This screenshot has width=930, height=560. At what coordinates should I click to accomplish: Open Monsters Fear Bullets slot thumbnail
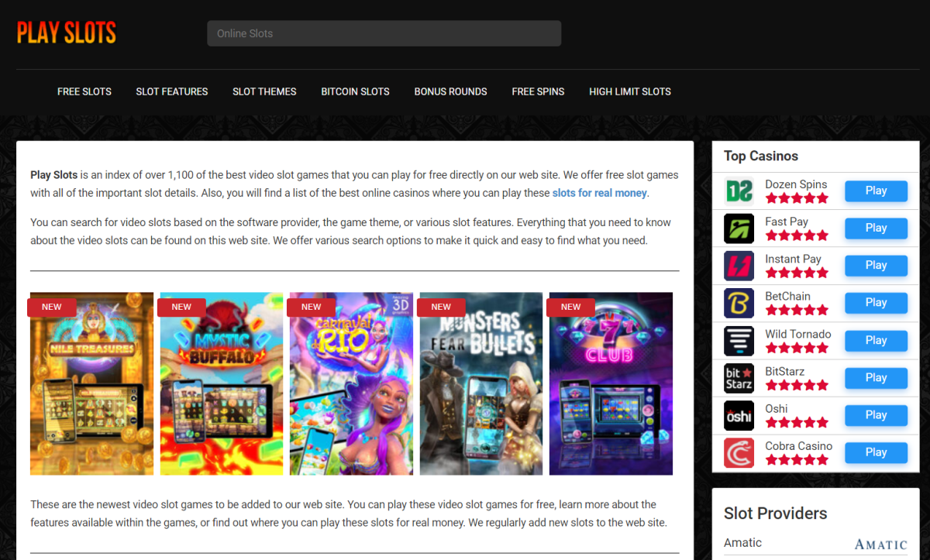coord(481,383)
